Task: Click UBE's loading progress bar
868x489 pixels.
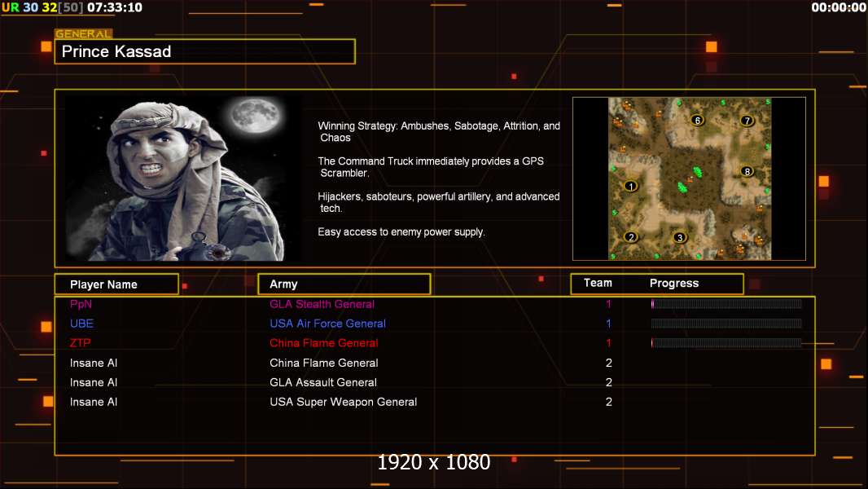Action: point(726,323)
